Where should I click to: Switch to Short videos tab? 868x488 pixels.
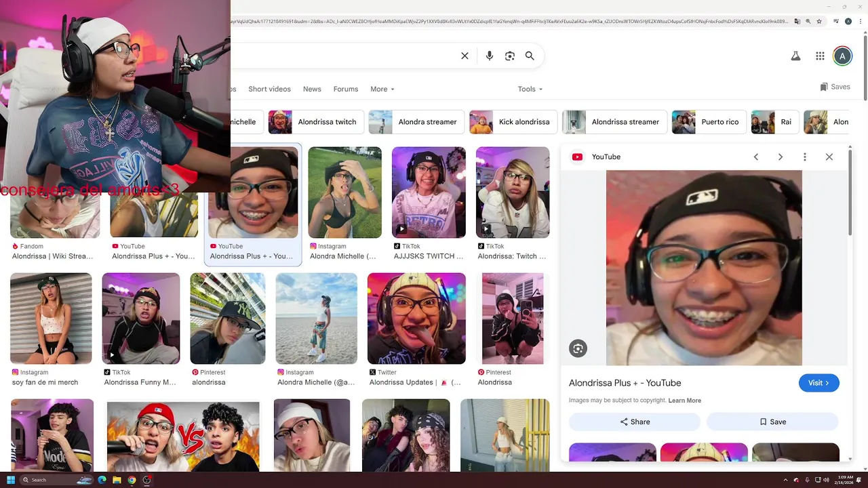click(x=269, y=89)
